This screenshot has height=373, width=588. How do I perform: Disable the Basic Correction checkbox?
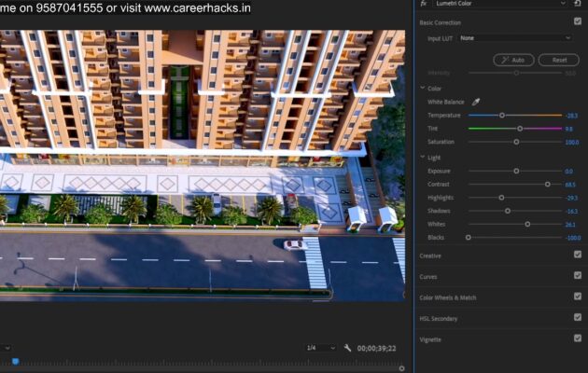tap(578, 21)
